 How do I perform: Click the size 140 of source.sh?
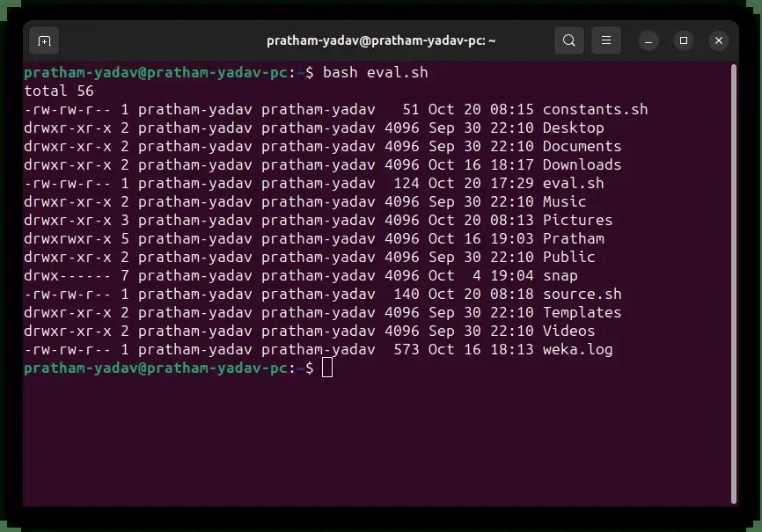tap(406, 294)
